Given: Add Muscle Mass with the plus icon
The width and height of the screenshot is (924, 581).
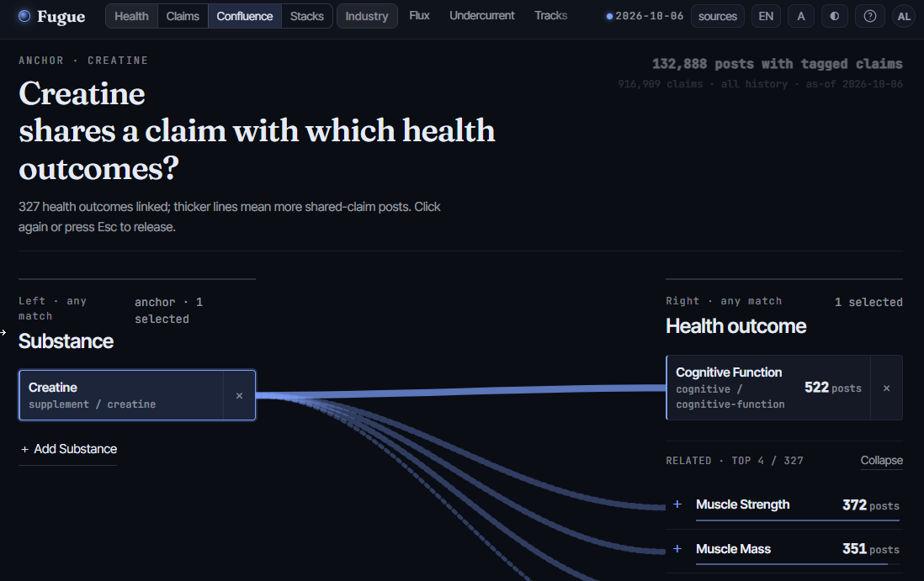Looking at the screenshot, I should click(x=677, y=548).
